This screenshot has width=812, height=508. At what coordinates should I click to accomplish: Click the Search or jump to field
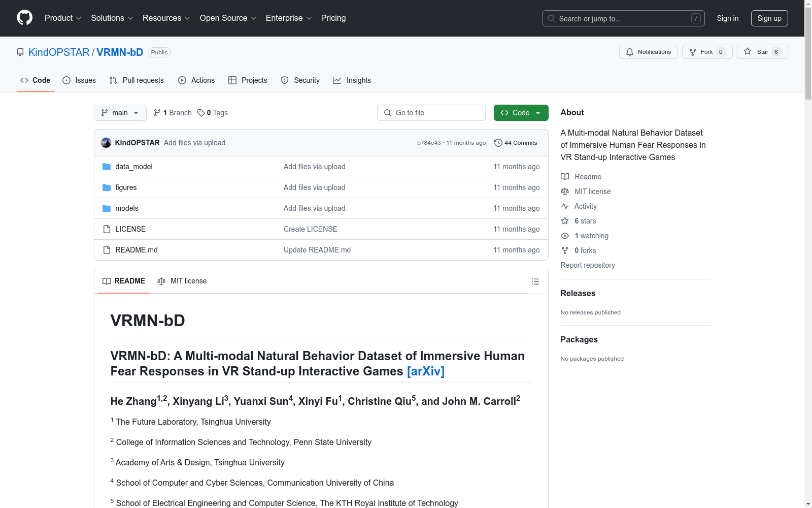[x=624, y=18]
